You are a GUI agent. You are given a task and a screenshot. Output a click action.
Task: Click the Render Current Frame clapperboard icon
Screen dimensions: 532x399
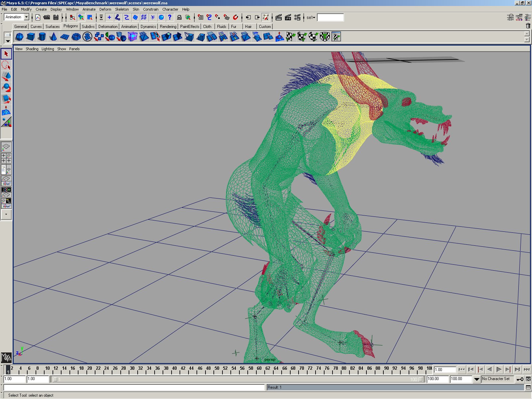click(279, 17)
